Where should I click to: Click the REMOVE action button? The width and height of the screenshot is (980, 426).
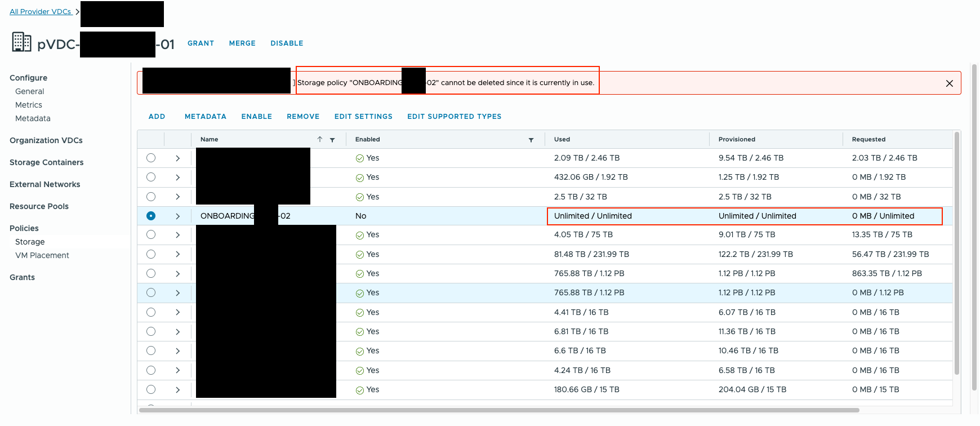point(302,117)
